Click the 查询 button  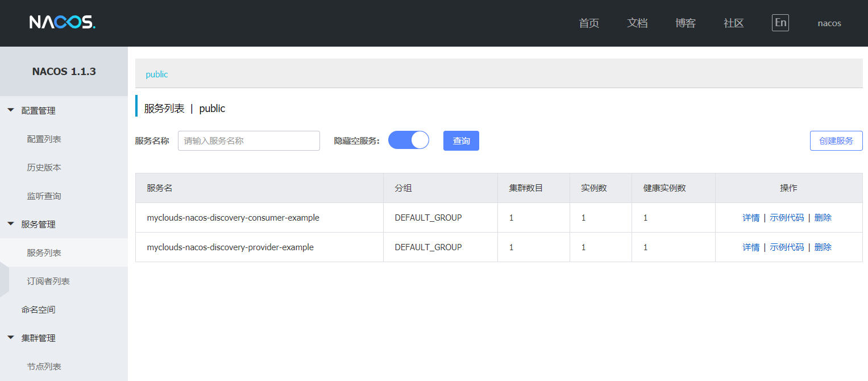(461, 140)
